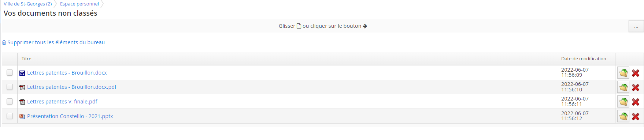Toggle checkbox for Présentation Constellio - 2021.pptx

tap(10, 116)
